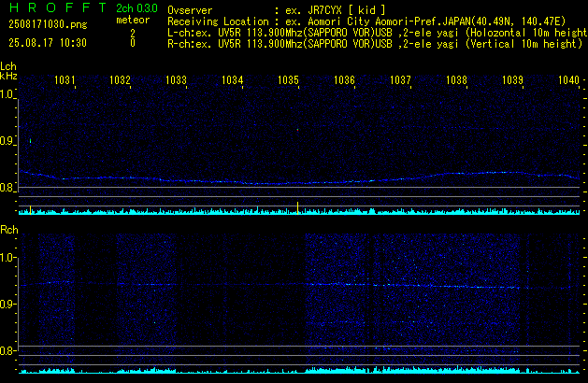588x383 pixels.
Task: Click the kHz unit label
Action: click(x=8, y=76)
